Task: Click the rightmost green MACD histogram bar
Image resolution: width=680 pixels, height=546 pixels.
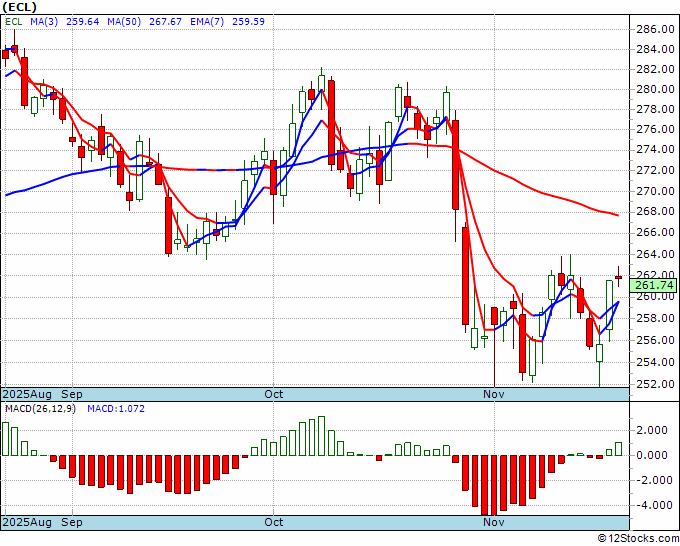Action: 618,449
